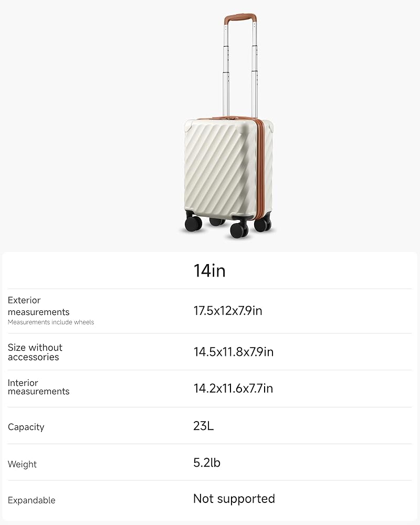Image resolution: width=420 pixels, height=525 pixels.
Task: Click the "Capacity" row label
Action: click(x=26, y=427)
